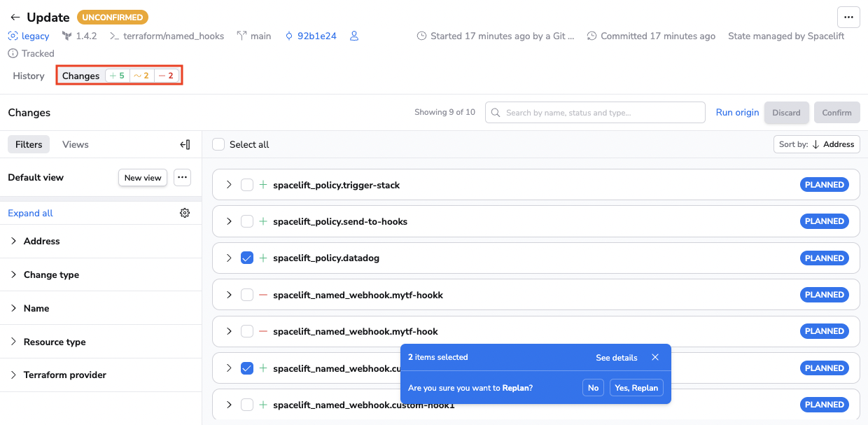The height and width of the screenshot is (425, 868).
Task: Open the Run origin link
Action: pyautogui.click(x=737, y=112)
